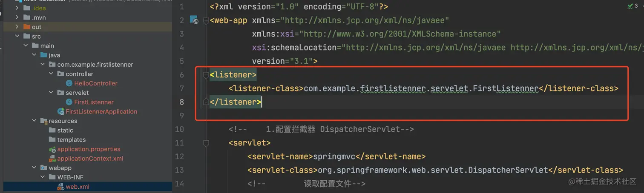Click the resources folder icon
Viewport: 644px width, 193px height.
[43, 121]
